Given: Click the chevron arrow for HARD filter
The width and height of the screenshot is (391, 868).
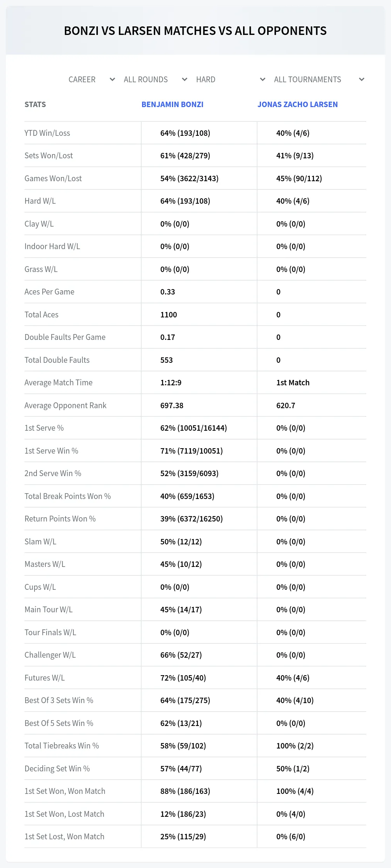Looking at the screenshot, I should click(x=263, y=80).
